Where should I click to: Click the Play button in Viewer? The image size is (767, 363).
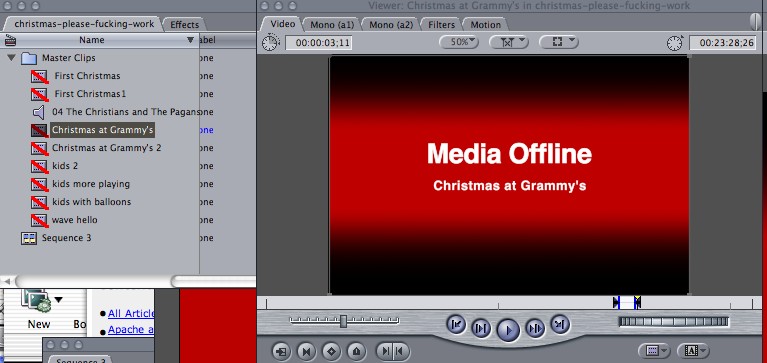click(x=508, y=330)
